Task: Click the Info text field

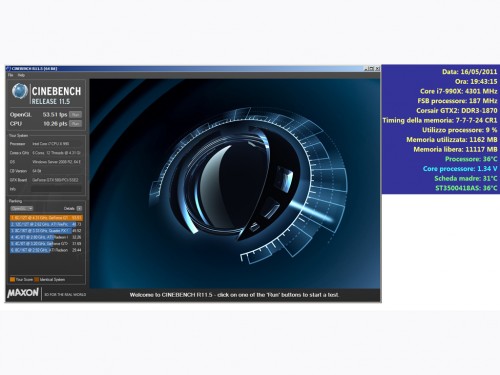Action: click(x=56, y=189)
